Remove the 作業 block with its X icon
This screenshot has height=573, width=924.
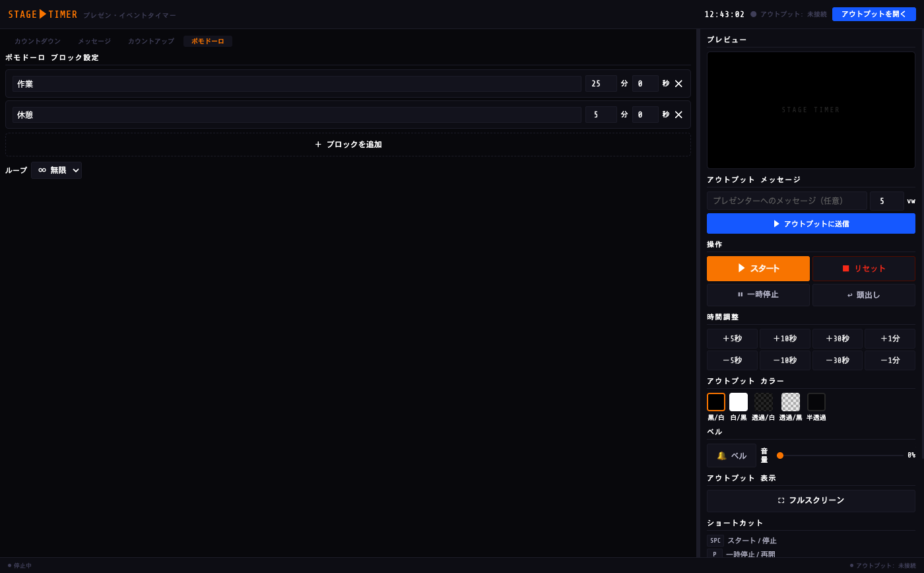tap(678, 84)
